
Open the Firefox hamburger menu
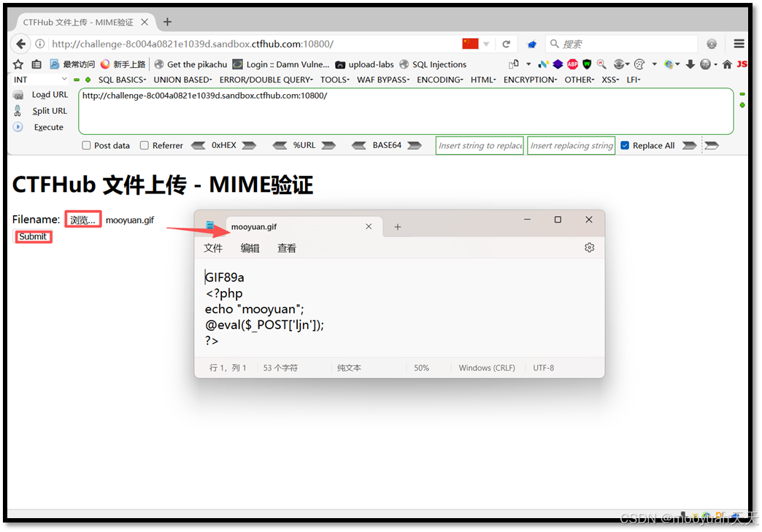[739, 44]
